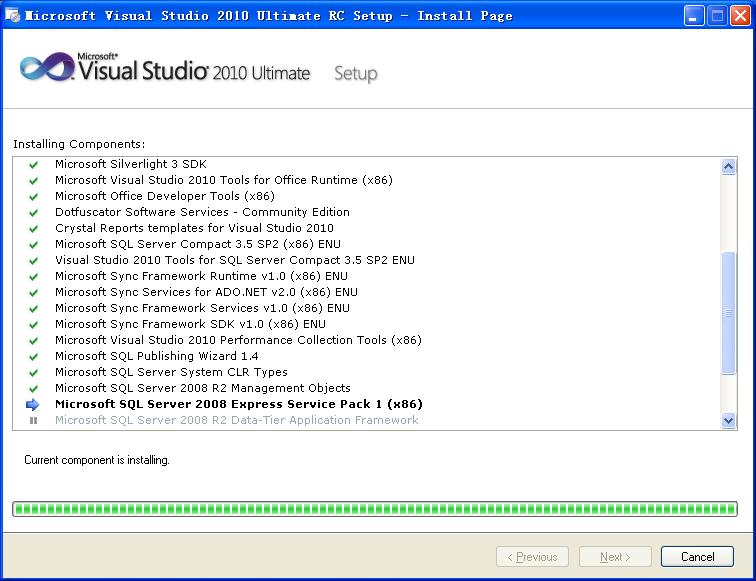Screen dimensions: 756x581
Task: Select Microsoft Sync Framework SDK v1.0 row
Action: (190, 324)
